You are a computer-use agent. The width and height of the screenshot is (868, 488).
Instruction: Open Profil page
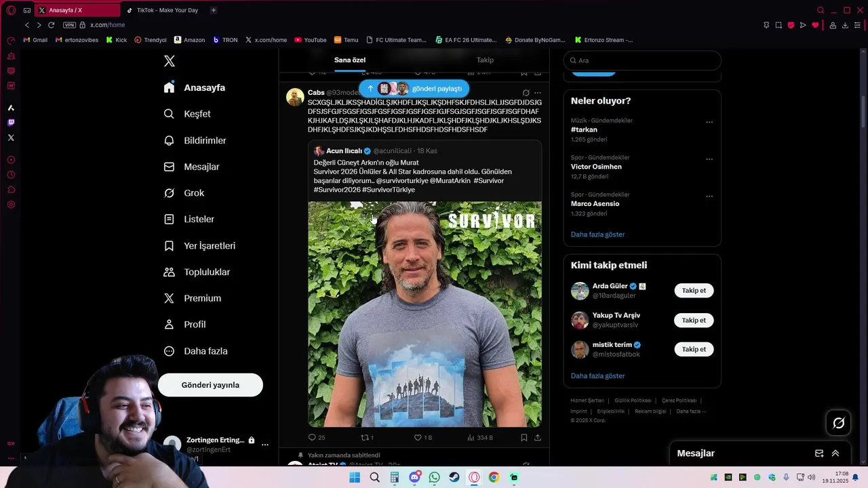(185, 325)
